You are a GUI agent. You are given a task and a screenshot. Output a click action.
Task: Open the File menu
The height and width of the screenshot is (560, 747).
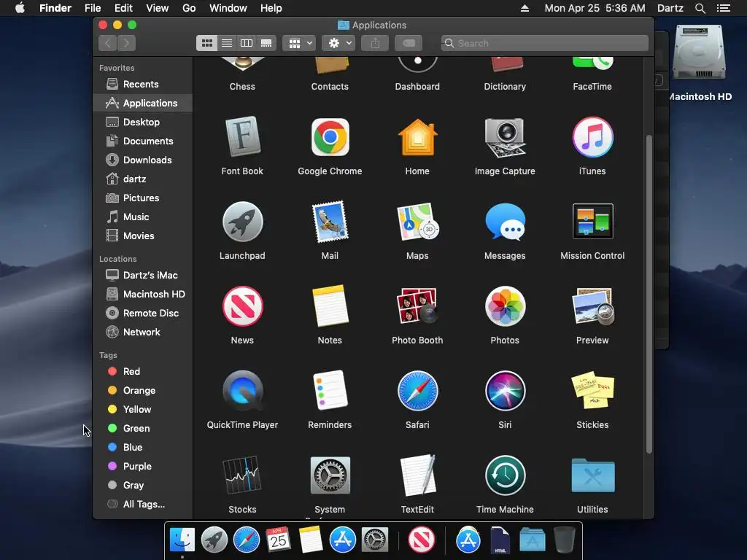[93, 8]
